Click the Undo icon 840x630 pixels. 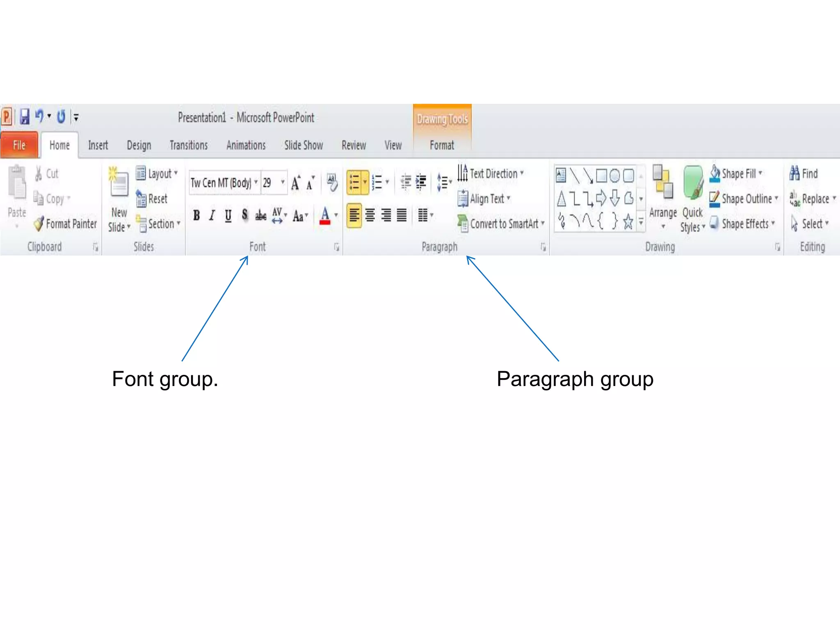pyautogui.click(x=39, y=116)
